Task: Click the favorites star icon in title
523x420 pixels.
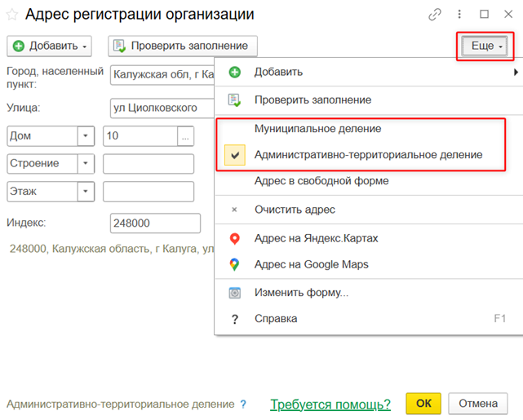Action: (12, 15)
